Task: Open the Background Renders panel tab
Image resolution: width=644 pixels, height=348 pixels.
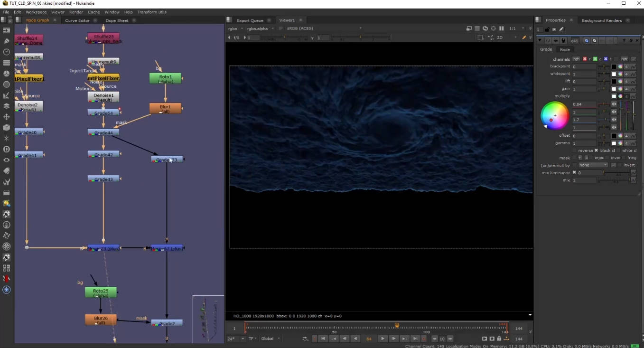Action: (x=601, y=20)
